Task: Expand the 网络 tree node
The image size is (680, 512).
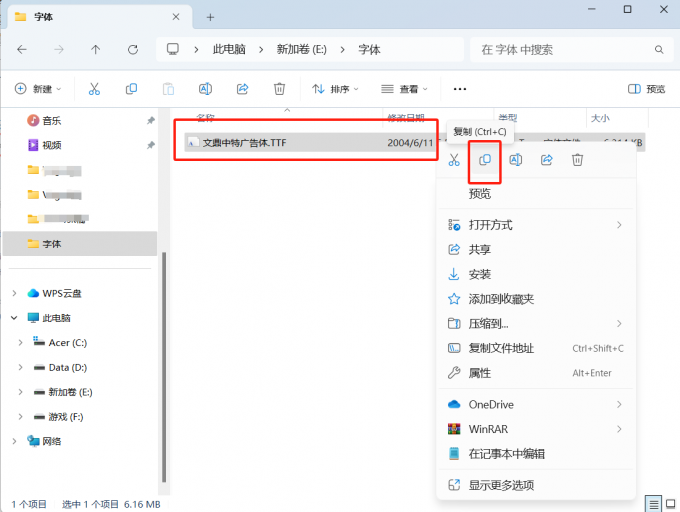Action: pyautogui.click(x=14, y=441)
